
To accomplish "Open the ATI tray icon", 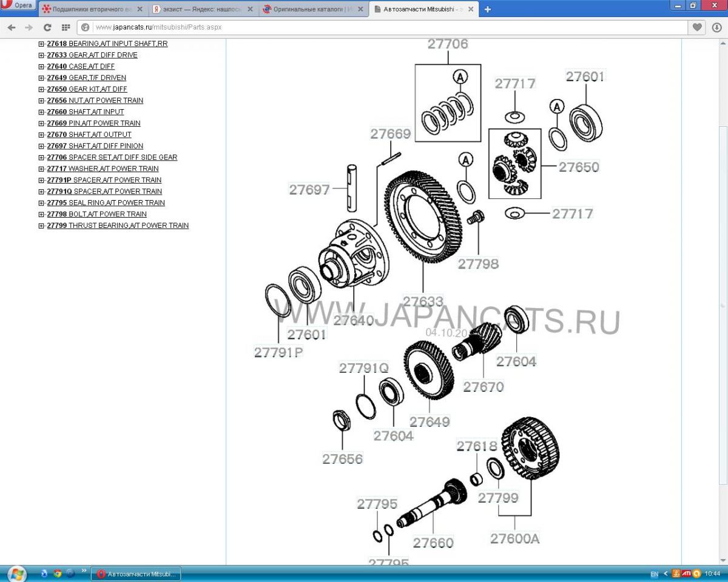I will (x=686, y=574).
